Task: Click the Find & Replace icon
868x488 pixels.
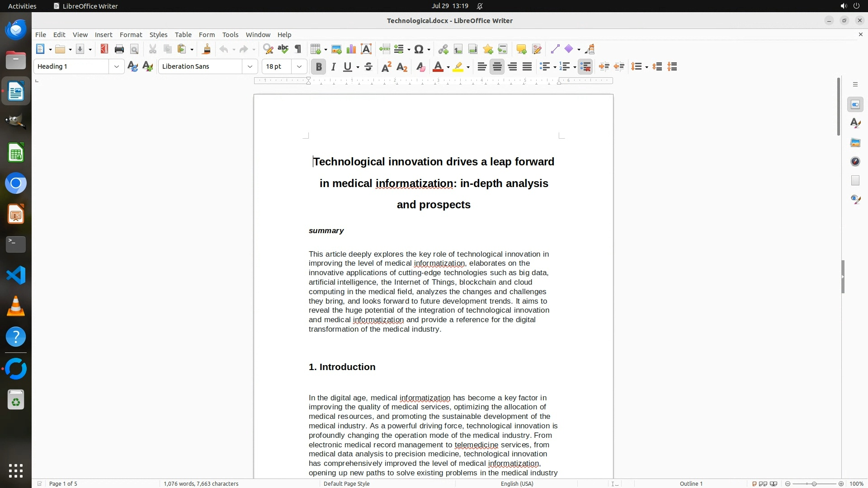Action: 268,49
